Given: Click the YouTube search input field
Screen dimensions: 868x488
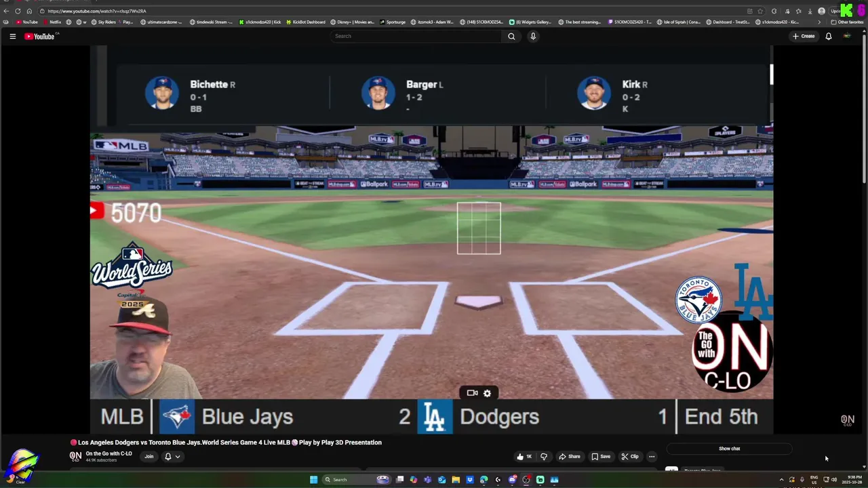Looking at the screenshot, I should (416, 36).
